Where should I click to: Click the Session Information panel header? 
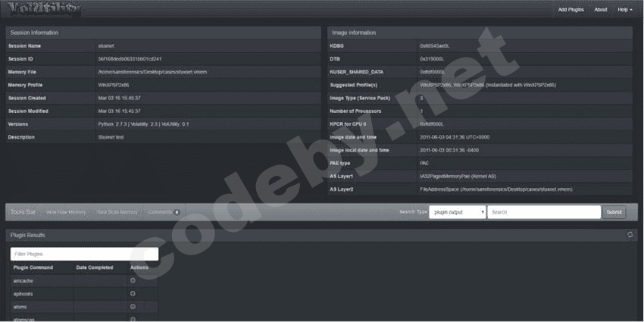pos(164,33)
